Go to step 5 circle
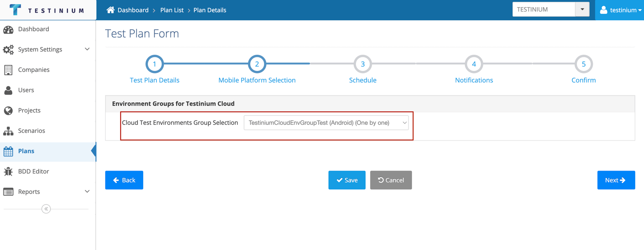 coord(583,64)
